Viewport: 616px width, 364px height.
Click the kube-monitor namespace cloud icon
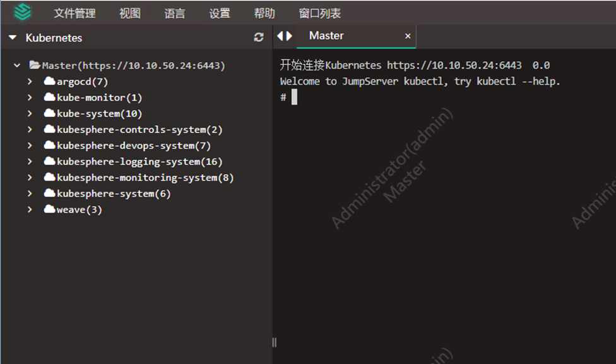(49, 97)
